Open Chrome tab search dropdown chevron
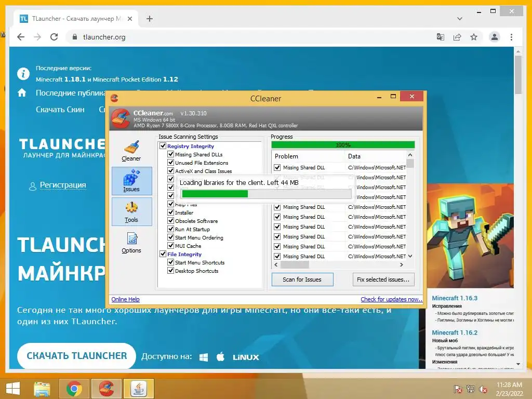 tap(459, 19)
